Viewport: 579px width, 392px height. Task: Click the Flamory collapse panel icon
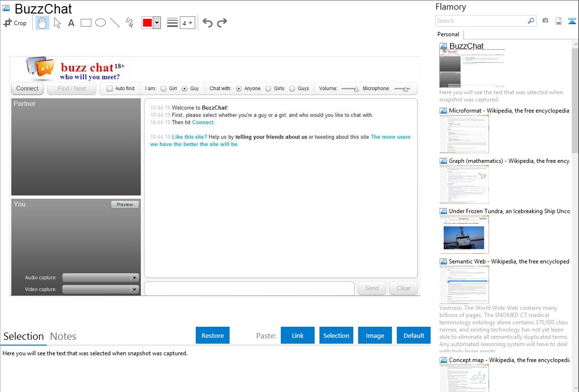click(x=572, y=21)
